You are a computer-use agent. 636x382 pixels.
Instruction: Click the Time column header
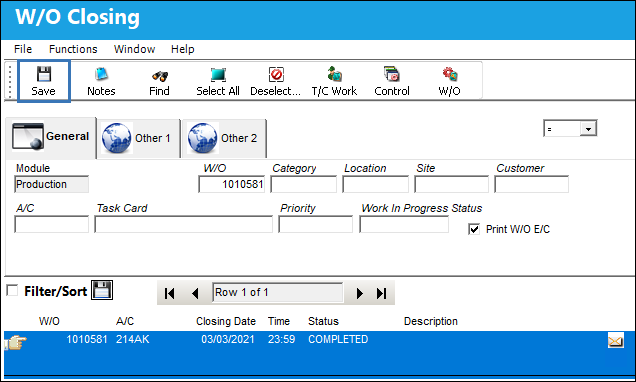point(279,321)
